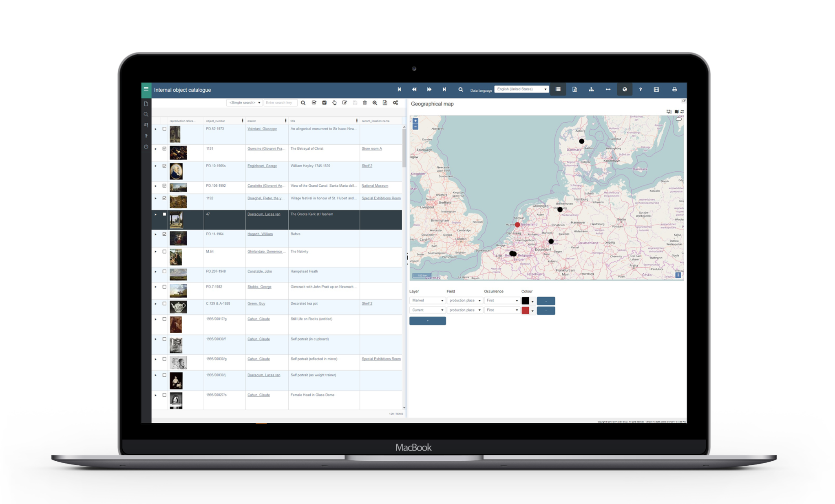Open the creator column options menu
The width and height of the screenshot is (835, 504).
click(x=285, y=121)
